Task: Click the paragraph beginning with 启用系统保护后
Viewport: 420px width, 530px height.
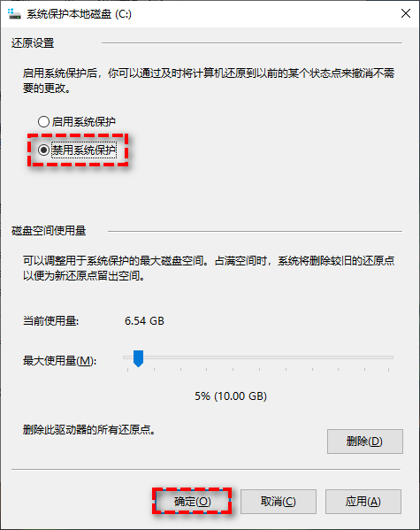Action: 209,81
